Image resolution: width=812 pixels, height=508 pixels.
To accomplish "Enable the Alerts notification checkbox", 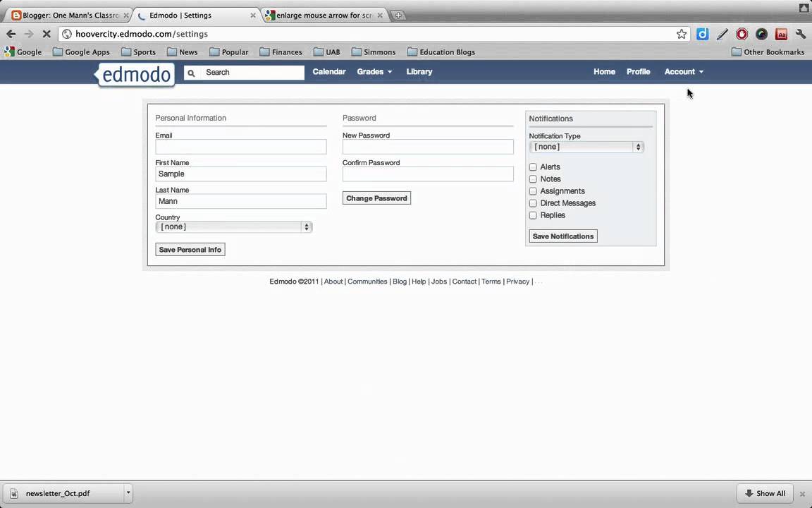I will (533, 167).
